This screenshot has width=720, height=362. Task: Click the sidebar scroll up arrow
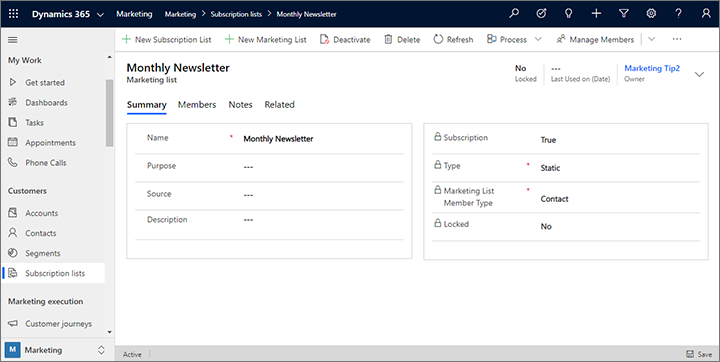click(109, 57)
